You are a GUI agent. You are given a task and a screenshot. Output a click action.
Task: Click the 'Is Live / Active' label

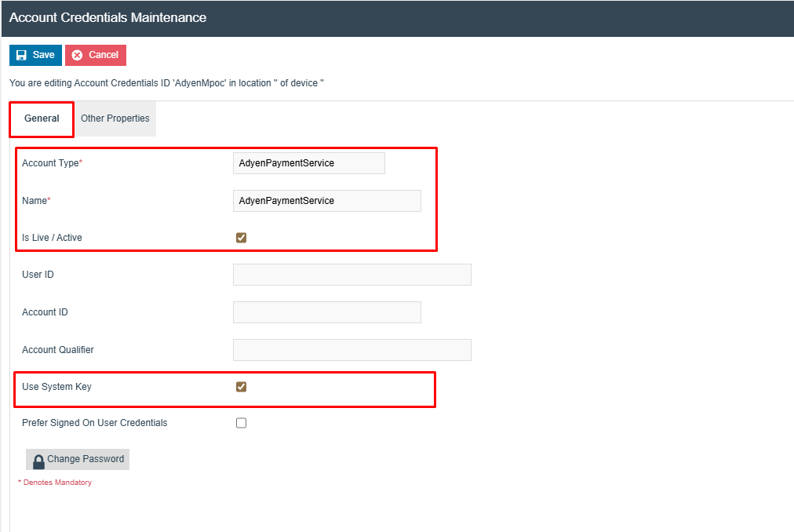pyautogui.click(x=52, y=238)
